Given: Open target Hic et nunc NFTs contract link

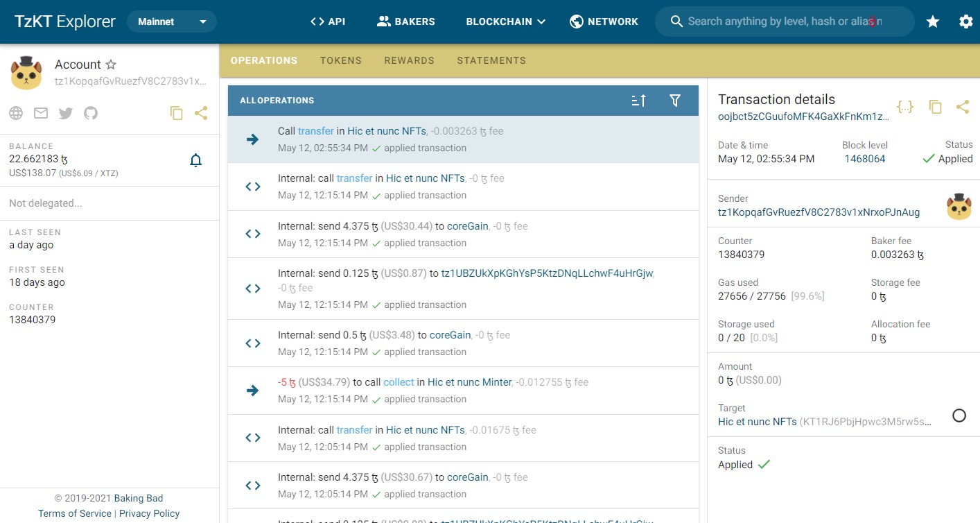Looking at the screenshot, I should [758, 422].
